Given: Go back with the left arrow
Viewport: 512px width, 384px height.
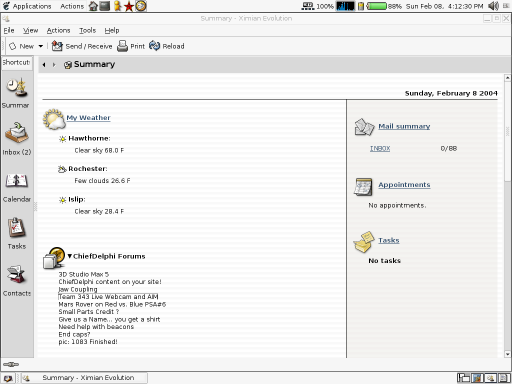Looking at the screenshot, I should pyautogui.click(x=44, y=65).
